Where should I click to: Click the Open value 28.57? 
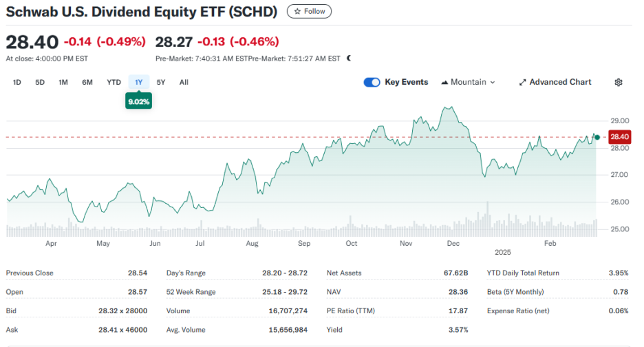coord(138,292)
